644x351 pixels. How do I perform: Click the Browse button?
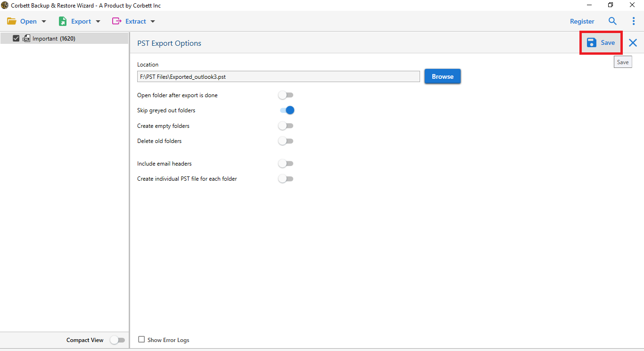[x=443, y=76]
